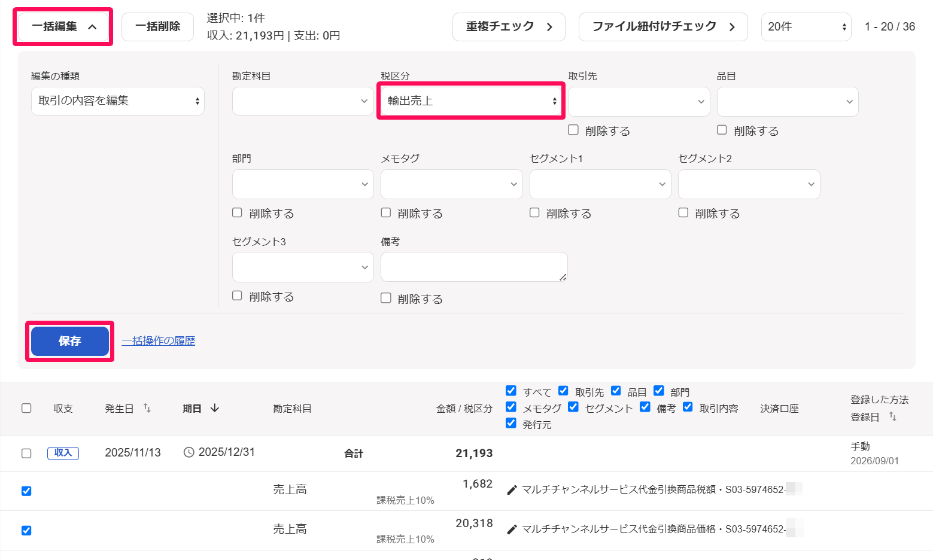Uncheck the 取引内容 column filter
The image size is (933, 560).
[x=688, y=407]
